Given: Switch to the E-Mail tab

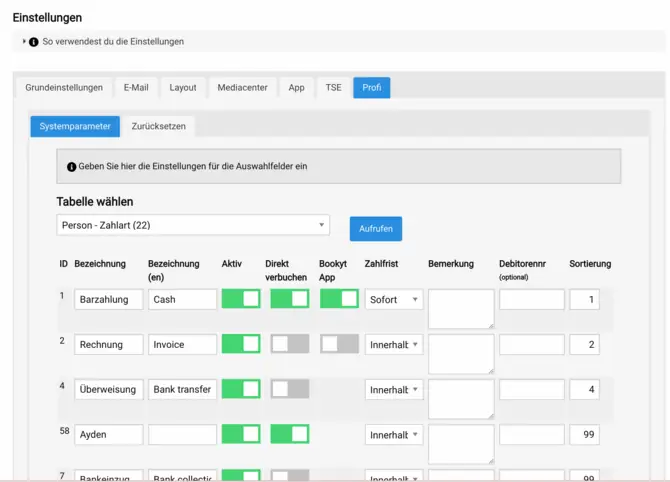Looking at the screenshot, I should coord(136,88).
